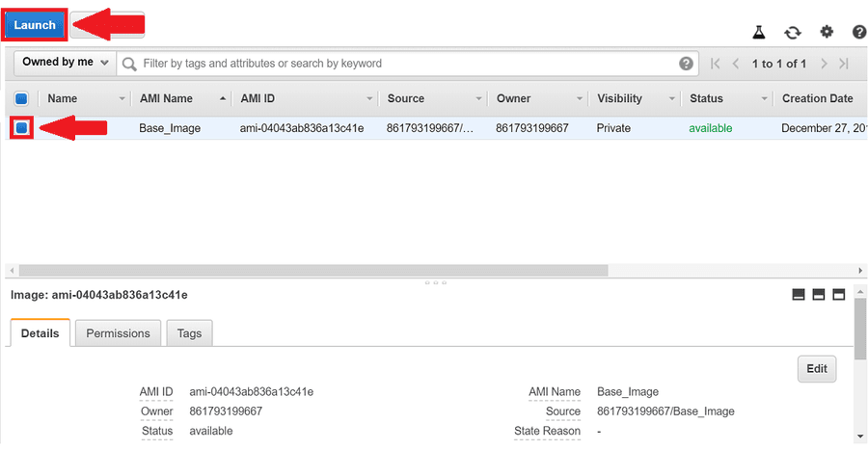Go to previous page of results
The height and width of the screenshot is (450, 868).
pyautogui.click(x=736, y=64)
